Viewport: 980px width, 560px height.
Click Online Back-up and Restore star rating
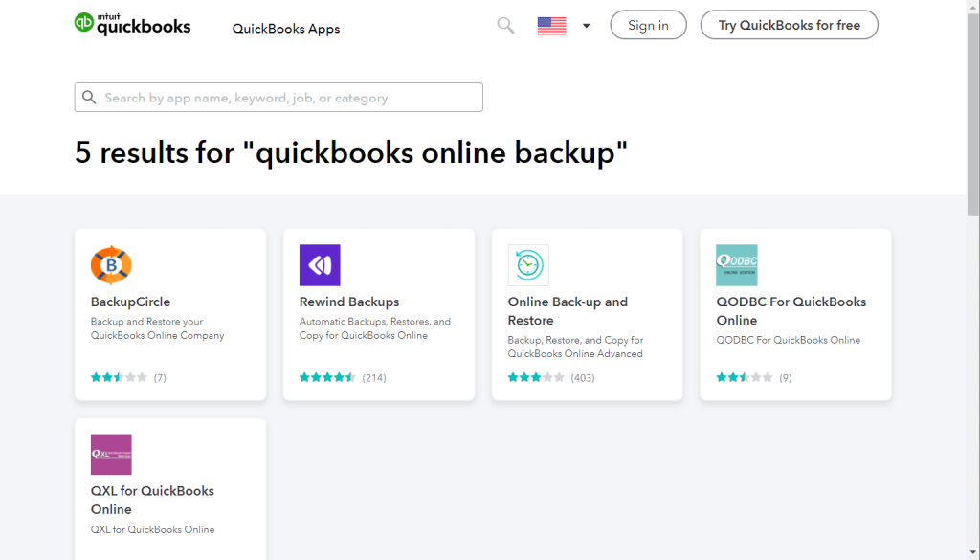[536, 377]
